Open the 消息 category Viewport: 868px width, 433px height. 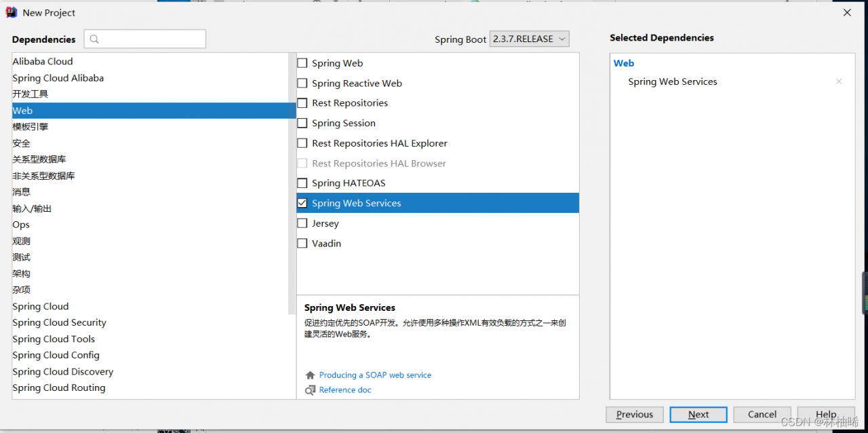[150, 192]
